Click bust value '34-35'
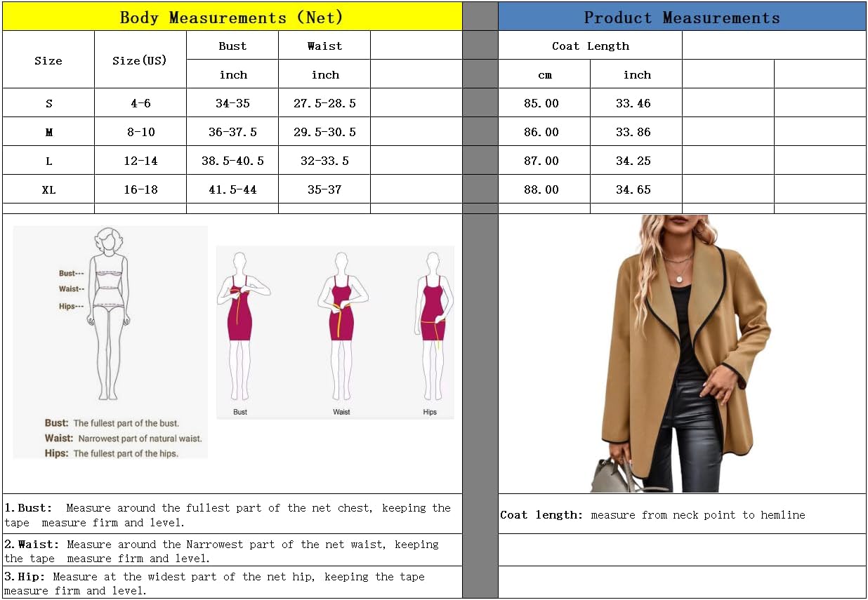The width and height of the screenshot is (868, 600). click(232, 103)
